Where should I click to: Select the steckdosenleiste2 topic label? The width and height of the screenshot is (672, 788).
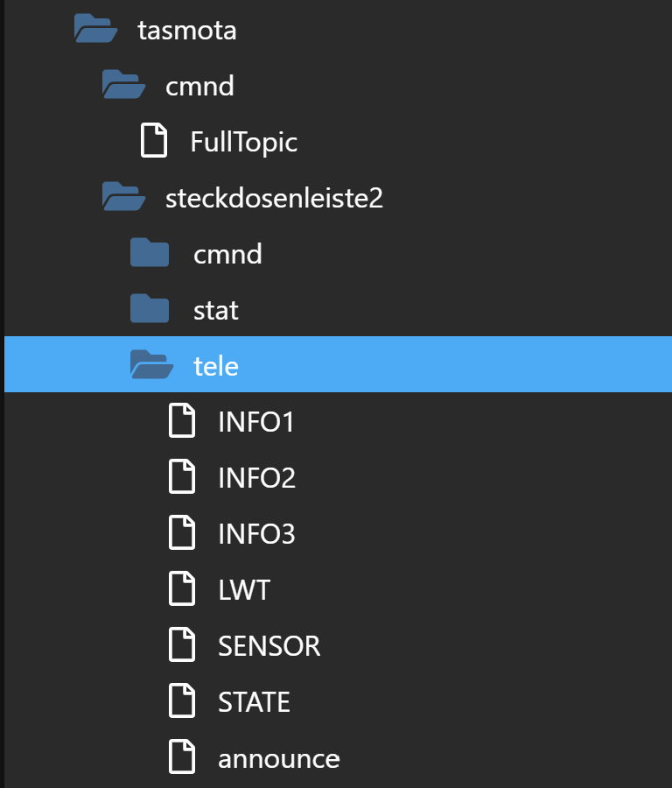pyautogui.click(x=274, y=198)
